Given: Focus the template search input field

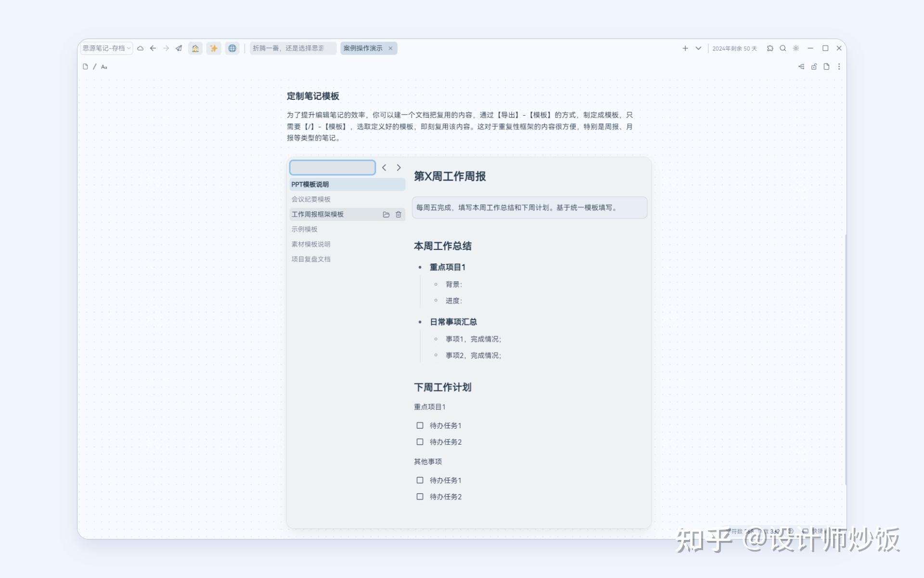Looking at the screenshot, I should pos(332,168).
